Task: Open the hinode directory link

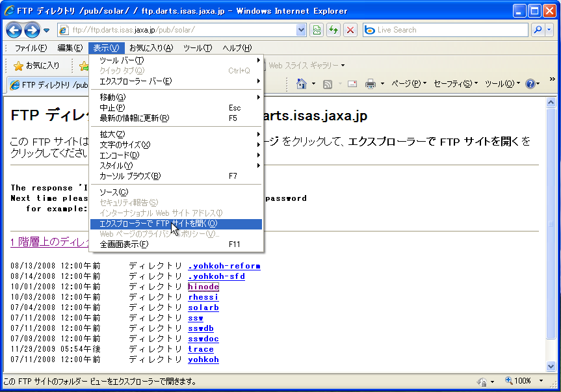Action: [203, 287]
